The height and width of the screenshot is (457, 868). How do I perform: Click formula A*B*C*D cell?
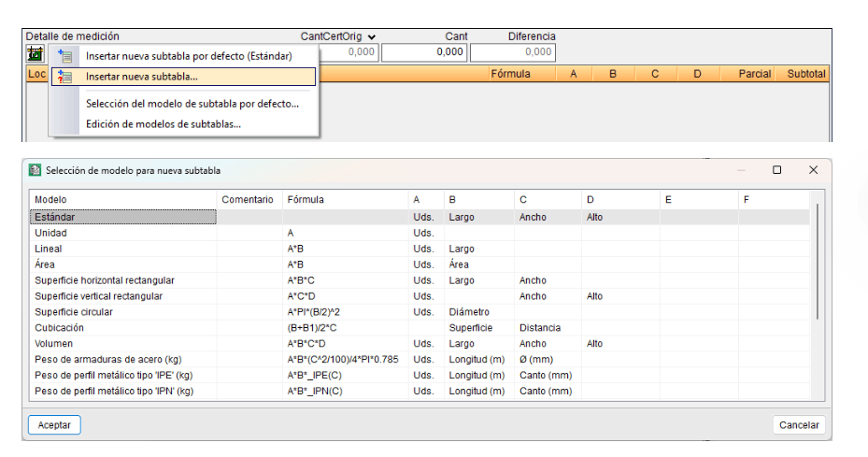pos(346,343)
